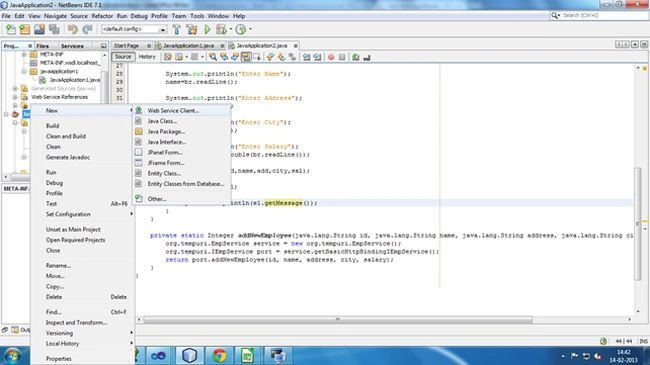This screenshot has width=650, height=365.
Task: Click the Open Project toolbar icon
Action: tap(39, 29)
